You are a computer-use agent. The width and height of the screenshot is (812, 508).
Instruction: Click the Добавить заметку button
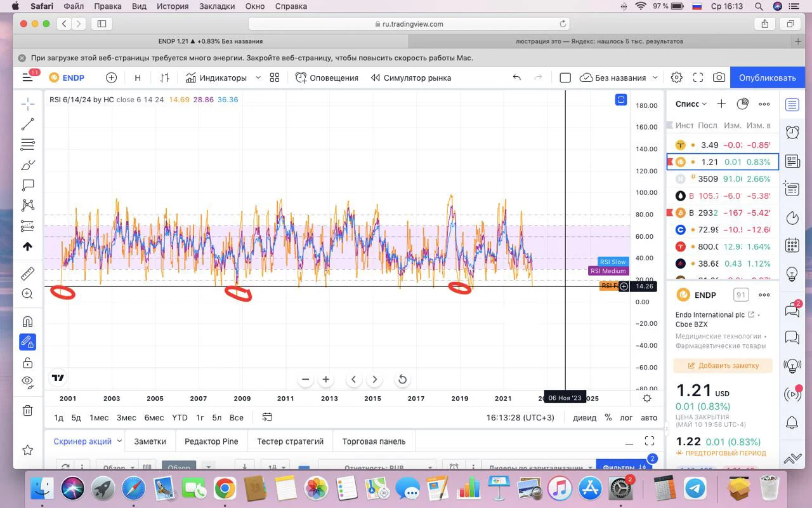coord(723,366)
